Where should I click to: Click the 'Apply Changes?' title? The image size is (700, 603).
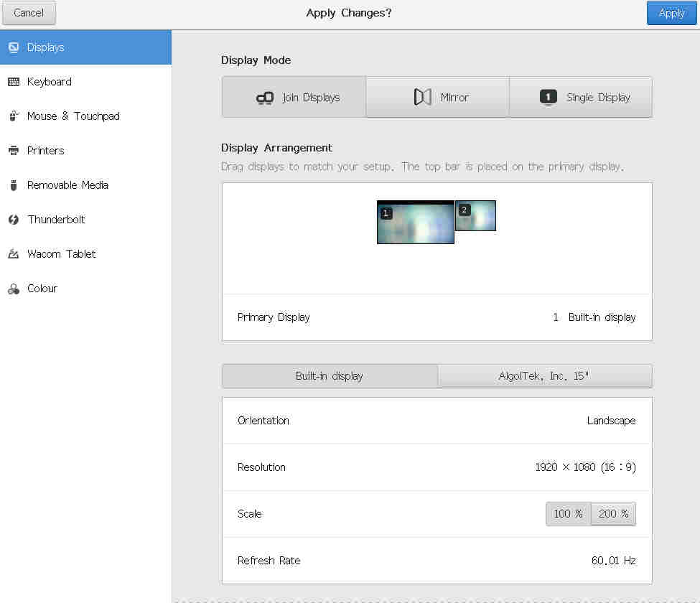[349, 13]
